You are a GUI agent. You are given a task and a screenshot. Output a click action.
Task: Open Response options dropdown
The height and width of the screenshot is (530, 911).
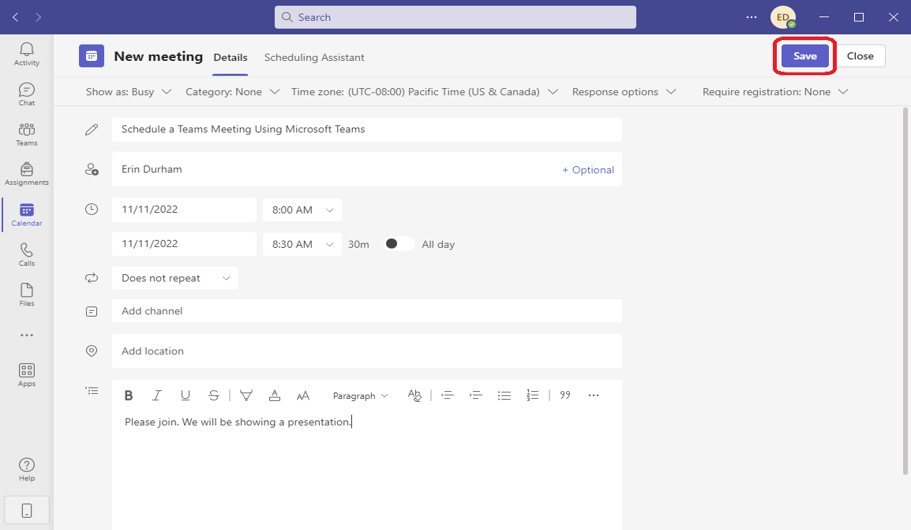pyautogui.click(x=624, y=92)
